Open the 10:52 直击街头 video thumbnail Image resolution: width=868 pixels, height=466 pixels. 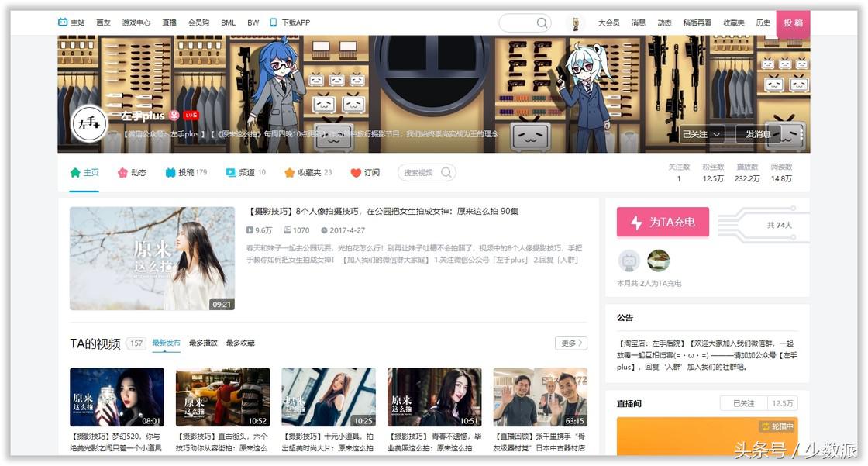(x=222, y=397)
